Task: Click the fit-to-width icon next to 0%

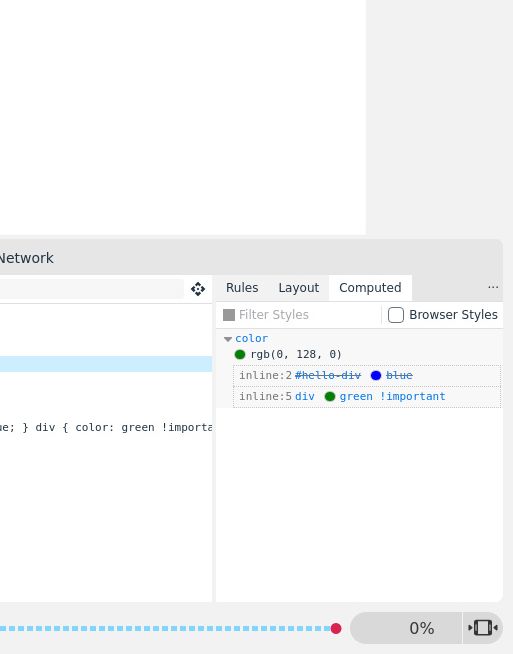Action: tap(483, 628)
